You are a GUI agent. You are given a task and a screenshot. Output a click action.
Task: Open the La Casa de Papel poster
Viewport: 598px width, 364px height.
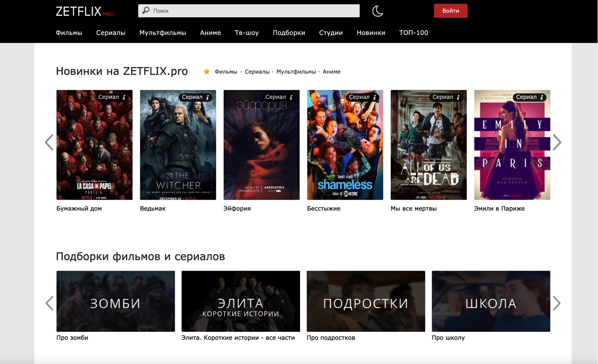click(x=95, y=145)
